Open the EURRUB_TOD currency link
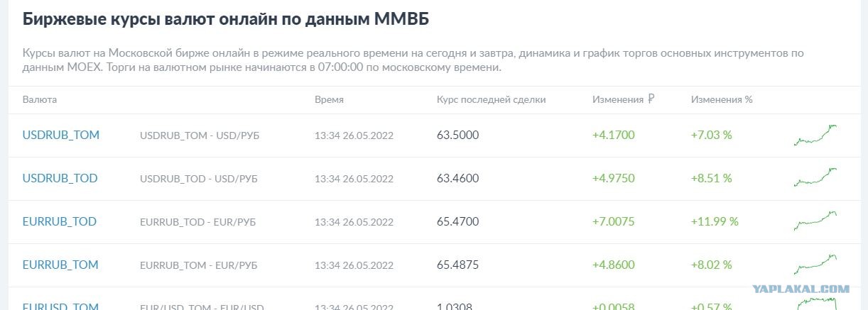 (x=60, y=221)
